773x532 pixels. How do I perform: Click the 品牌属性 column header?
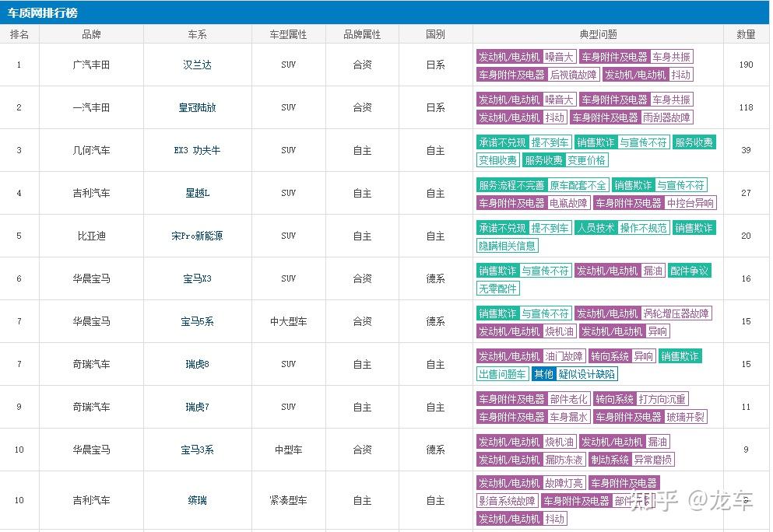coord(362,34)
